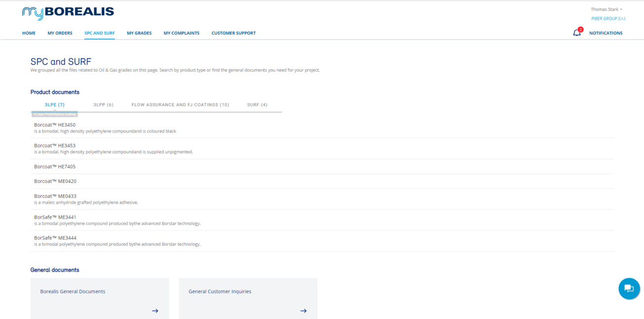This screenshot has height=319, width=644.
Task: Navigate to My Grades
Action: click(139, 33)
